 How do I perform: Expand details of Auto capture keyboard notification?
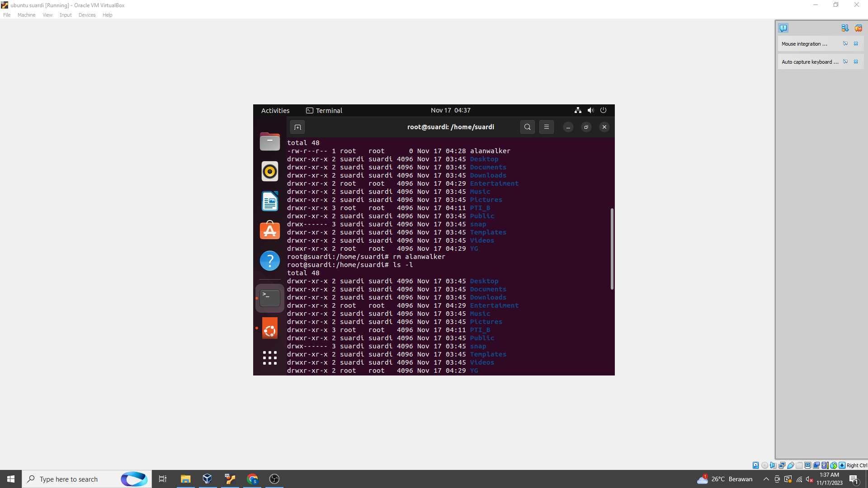(845, 62)
